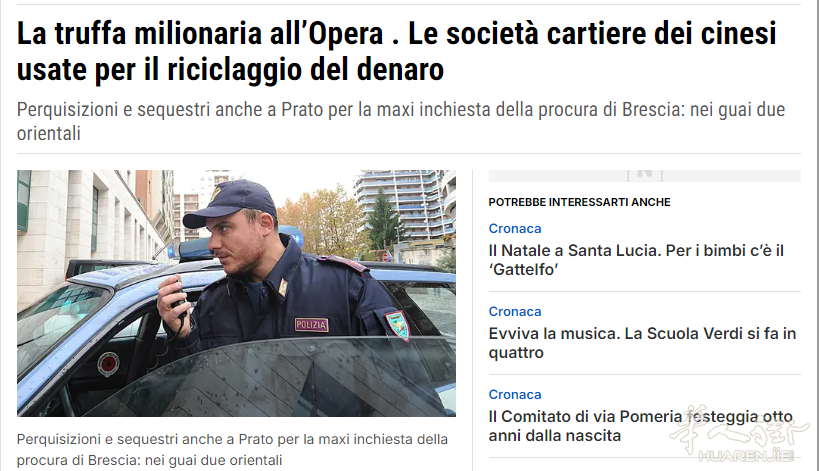
Task: Click the gray advertisement placeholder bar
Action: pyautogui.click(x=645, y=176)
